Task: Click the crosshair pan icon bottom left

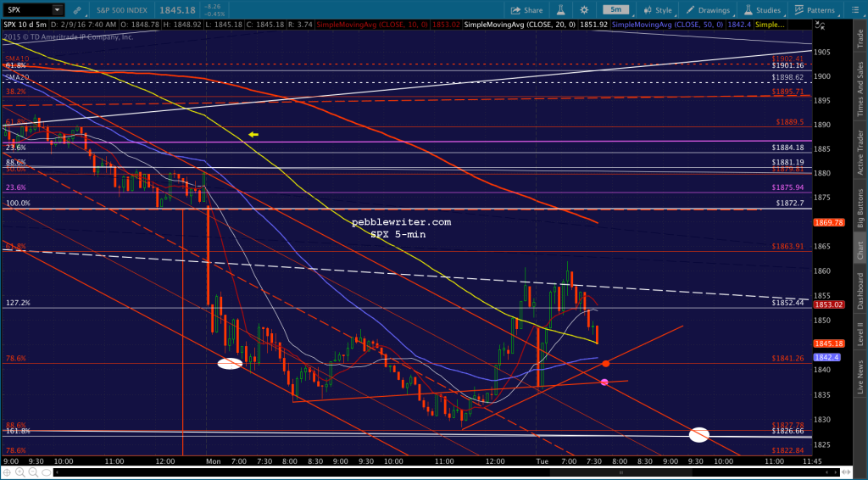Action: 6,473
